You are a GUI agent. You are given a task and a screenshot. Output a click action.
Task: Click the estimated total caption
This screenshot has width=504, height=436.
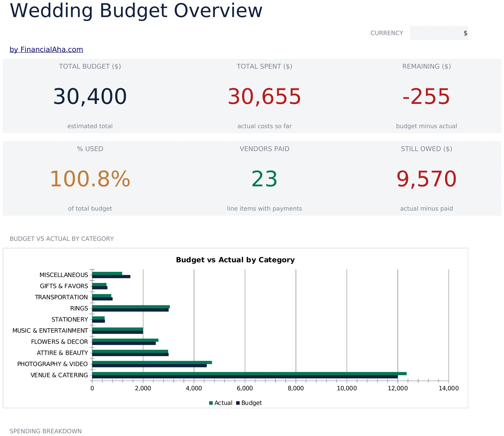pos(90,126)
